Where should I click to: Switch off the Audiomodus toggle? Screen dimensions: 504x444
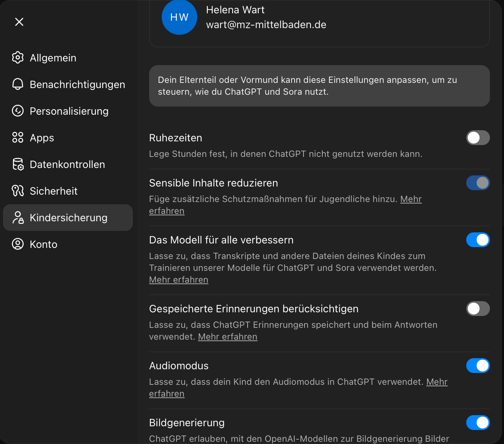478,366
